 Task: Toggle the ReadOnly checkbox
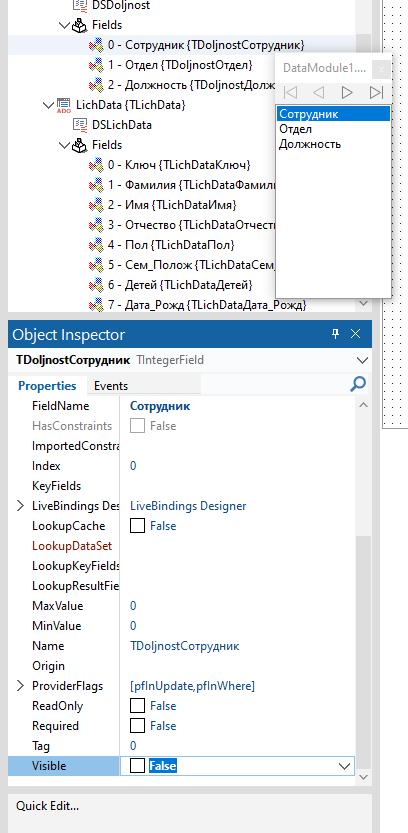point(138,706)
